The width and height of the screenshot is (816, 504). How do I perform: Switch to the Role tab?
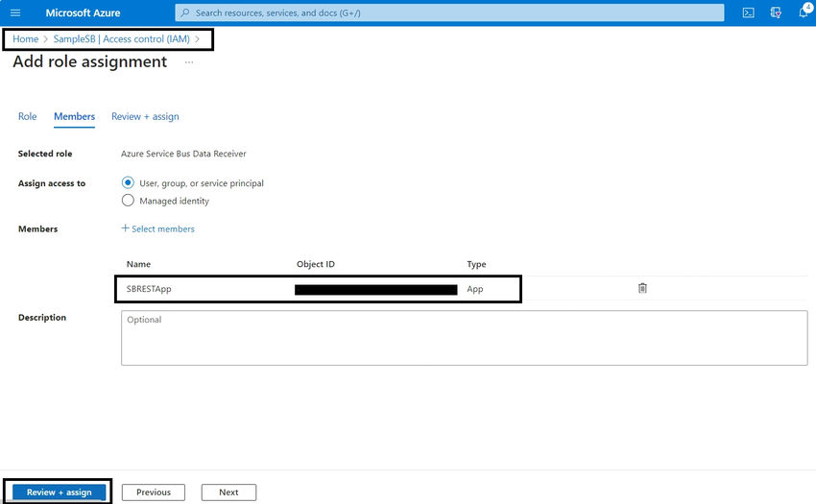click(x=27, y=116)
